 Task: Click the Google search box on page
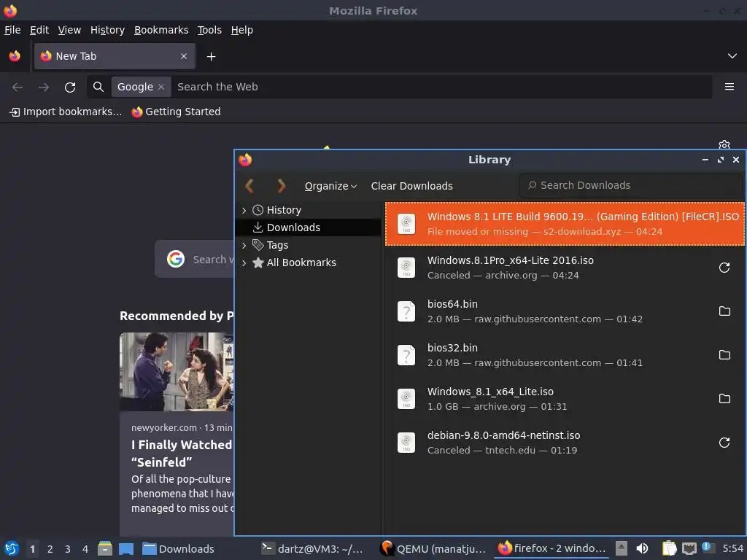click(x=195, y=260)
